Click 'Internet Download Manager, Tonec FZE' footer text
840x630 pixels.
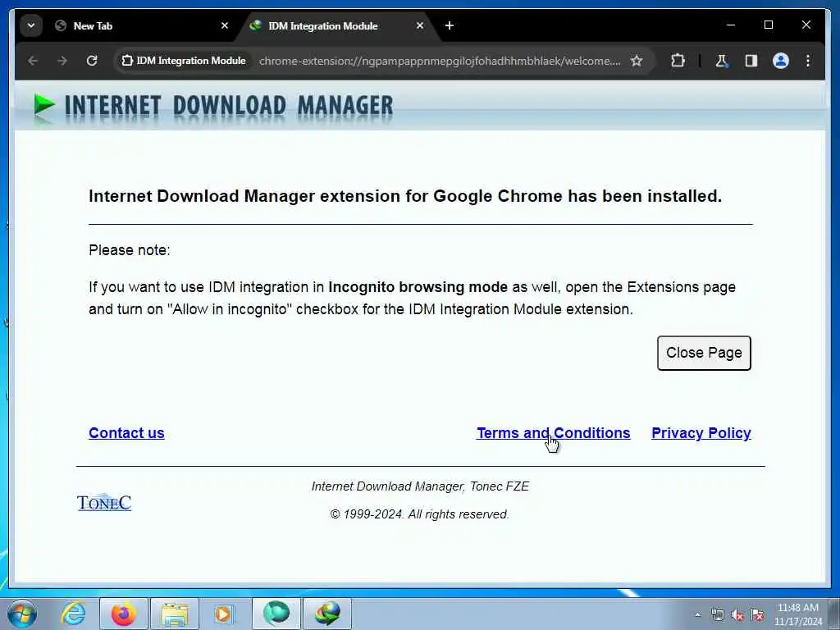[x=420, y=486]
